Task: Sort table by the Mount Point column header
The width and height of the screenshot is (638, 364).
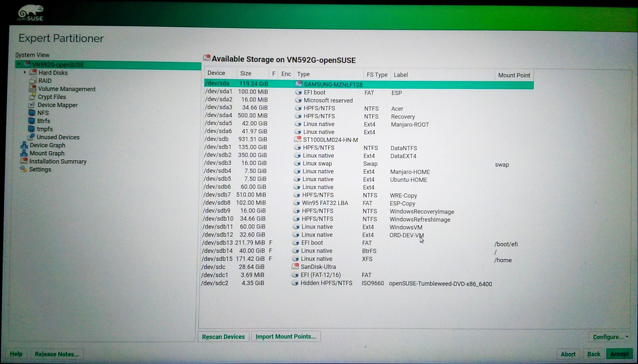Action: pyautogui.click(x=514, y=75)
